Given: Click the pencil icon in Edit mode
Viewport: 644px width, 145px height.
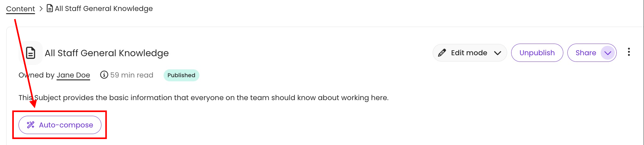Looking at the screenshot, I should (x=442, y=53).
